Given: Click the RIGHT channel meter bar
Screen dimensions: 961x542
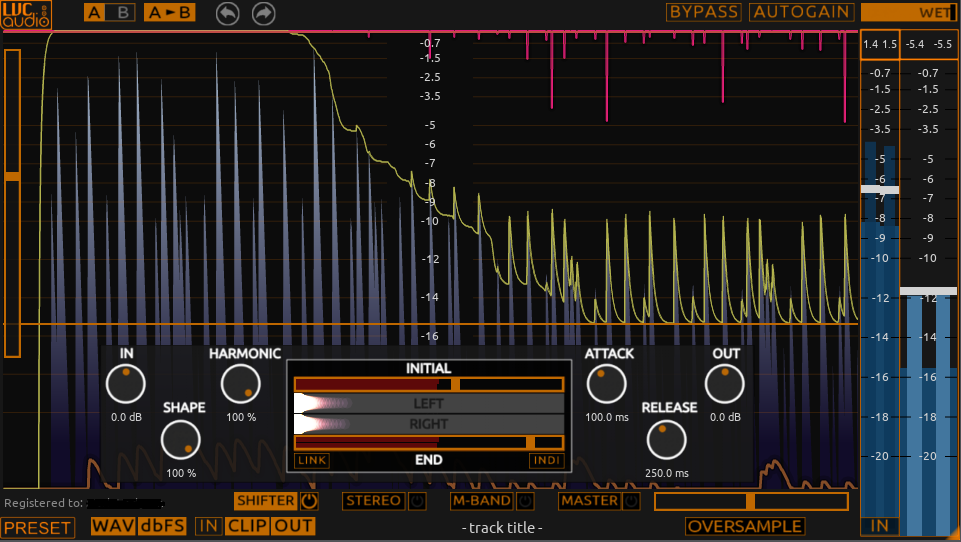Looking at the screenshot, I should point(428,424).
